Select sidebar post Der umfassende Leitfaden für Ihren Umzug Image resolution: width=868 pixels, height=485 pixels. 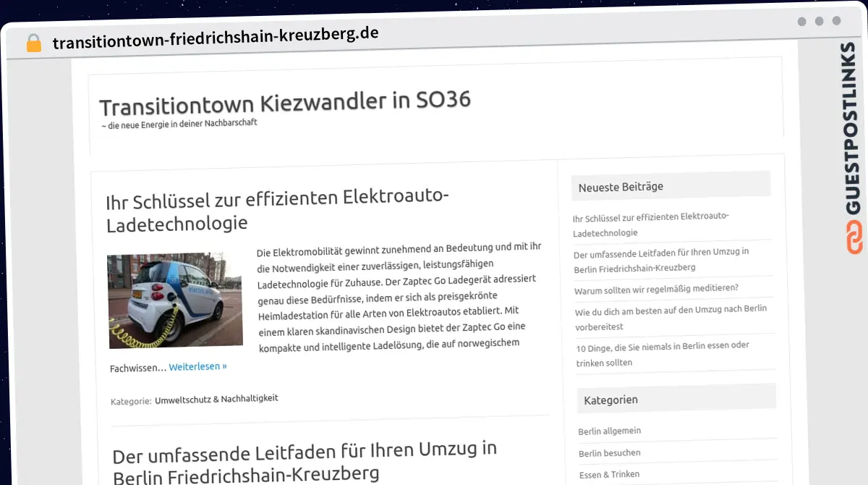click(660, 260)
